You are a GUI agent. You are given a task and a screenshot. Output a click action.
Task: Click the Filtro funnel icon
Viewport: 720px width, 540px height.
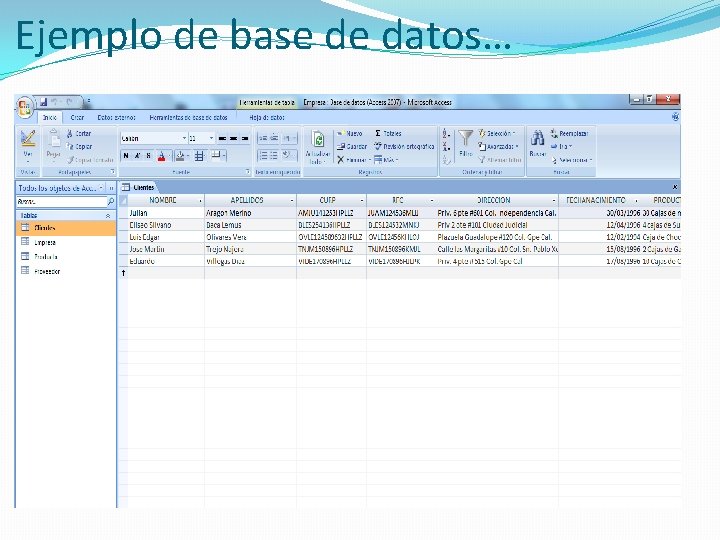click(x=466, y=138)
